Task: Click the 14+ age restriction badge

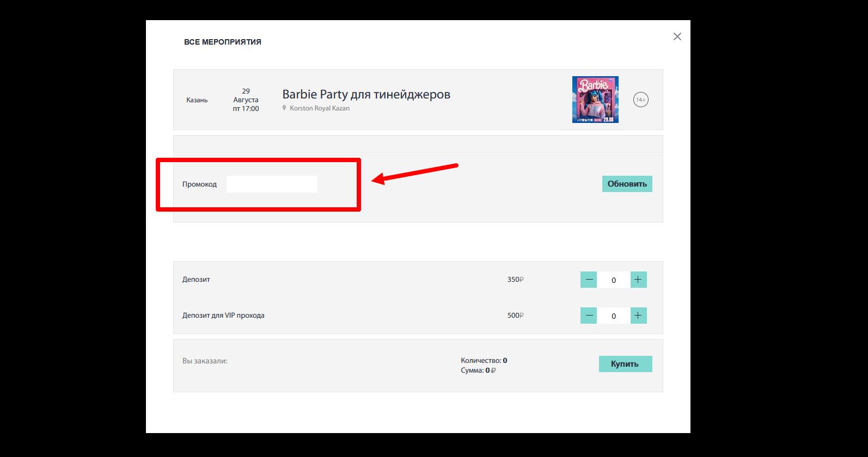Action: 641,100
